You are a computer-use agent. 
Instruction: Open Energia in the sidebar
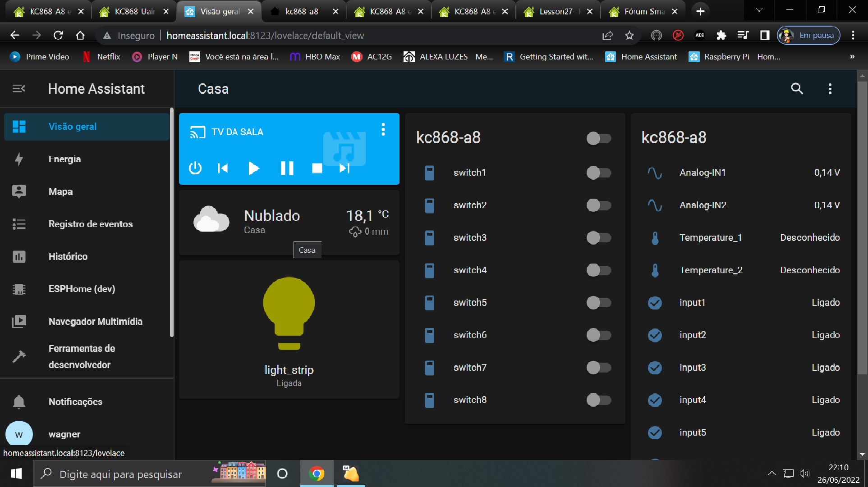pos(64,159)
